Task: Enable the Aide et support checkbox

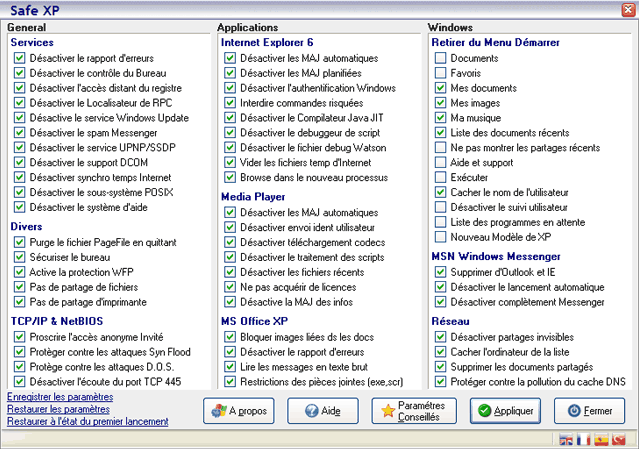Action: [440, 162]
